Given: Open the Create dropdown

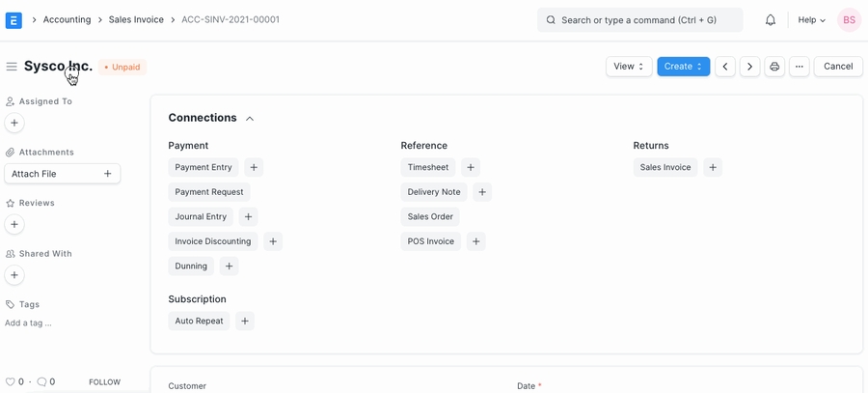Looking at the screenshot, I should tap(683, 67).
